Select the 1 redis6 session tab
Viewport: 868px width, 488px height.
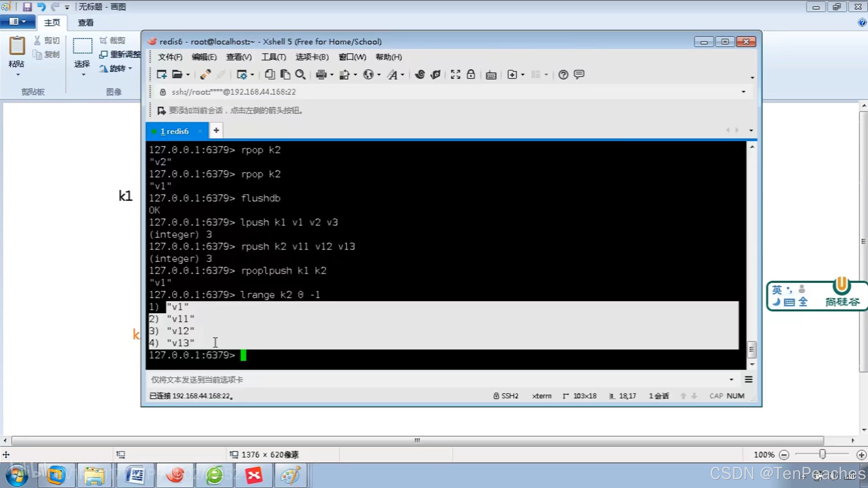point(174,131)
